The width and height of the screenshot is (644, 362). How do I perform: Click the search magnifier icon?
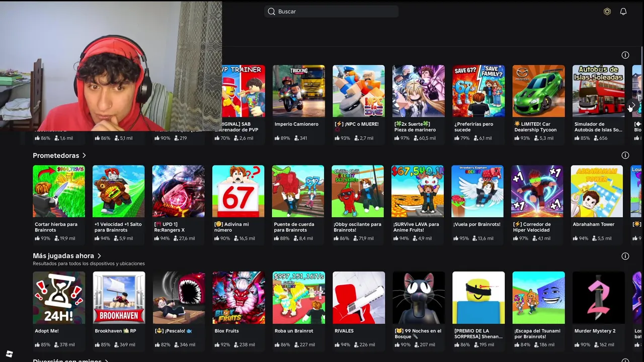click(271, 12)
